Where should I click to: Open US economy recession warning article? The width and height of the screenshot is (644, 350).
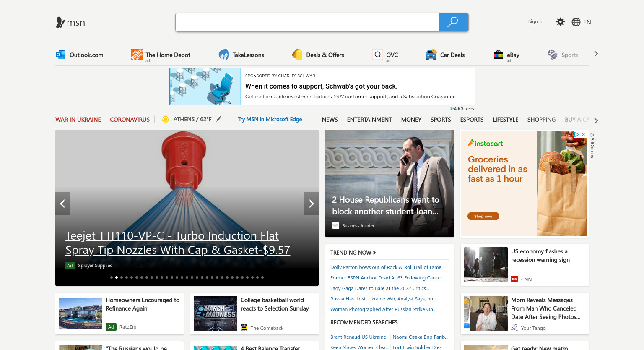tap(540, 256)
